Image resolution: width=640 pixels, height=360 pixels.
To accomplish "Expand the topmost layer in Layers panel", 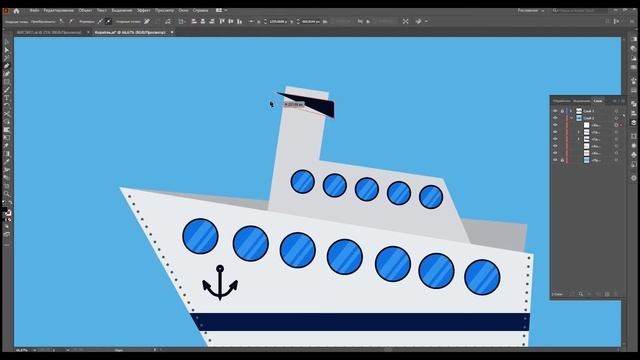I will 571,111.
